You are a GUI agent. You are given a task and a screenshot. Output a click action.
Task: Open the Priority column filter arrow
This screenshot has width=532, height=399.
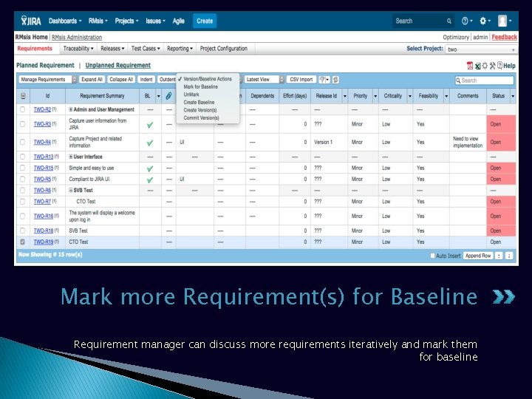click(x=375, y=96)
